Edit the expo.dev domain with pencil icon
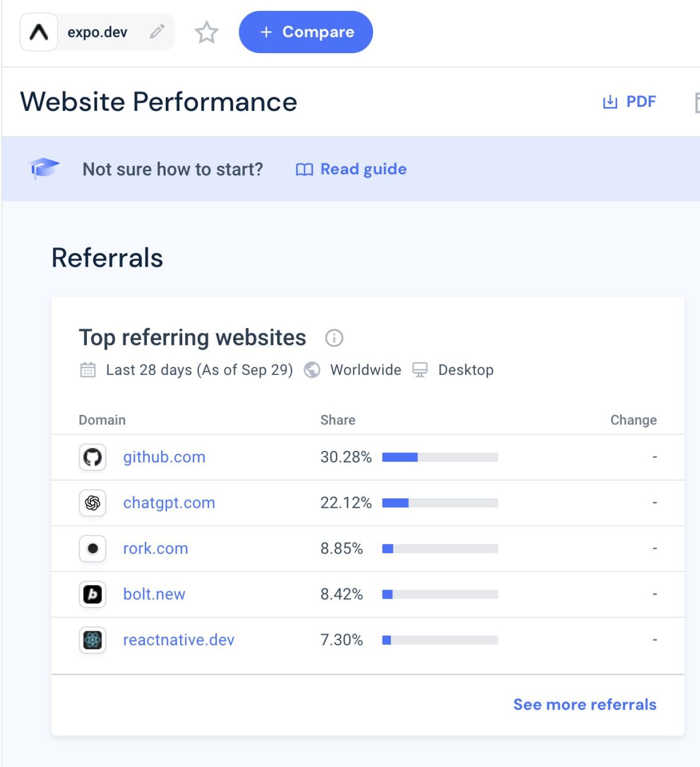Viewport: 700px width, 767px height. [157, 32]
